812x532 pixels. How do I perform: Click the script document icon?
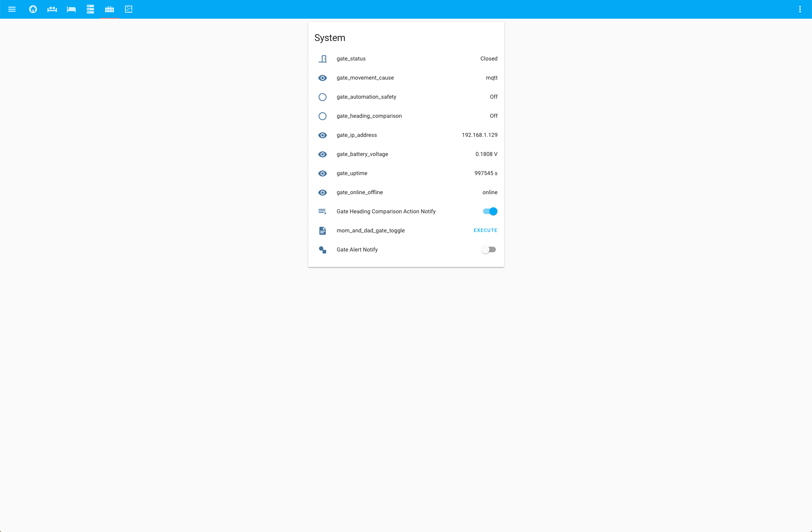click(x=323, y=231)
